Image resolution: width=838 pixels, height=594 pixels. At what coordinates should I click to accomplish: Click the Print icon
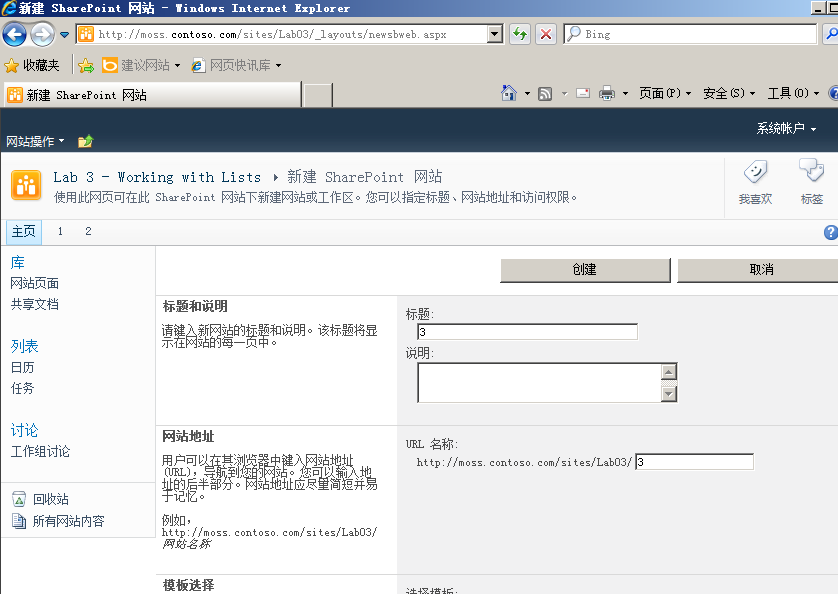pyautogui.click(x=607, y=94)
